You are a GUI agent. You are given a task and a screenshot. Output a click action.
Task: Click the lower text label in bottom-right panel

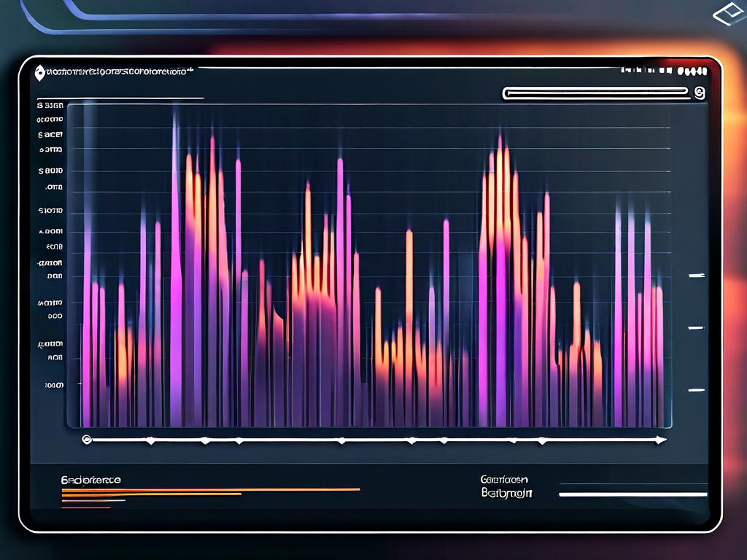[x=506, y=493]
